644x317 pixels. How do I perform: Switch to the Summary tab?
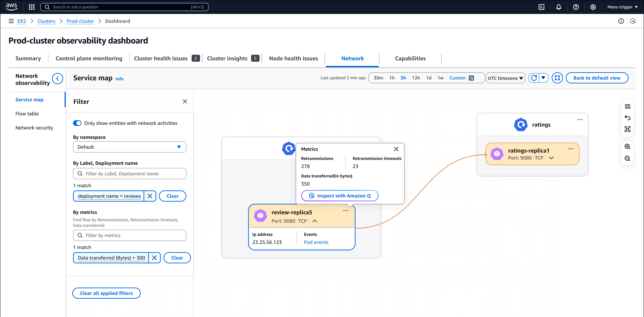(x=28, y=58)
